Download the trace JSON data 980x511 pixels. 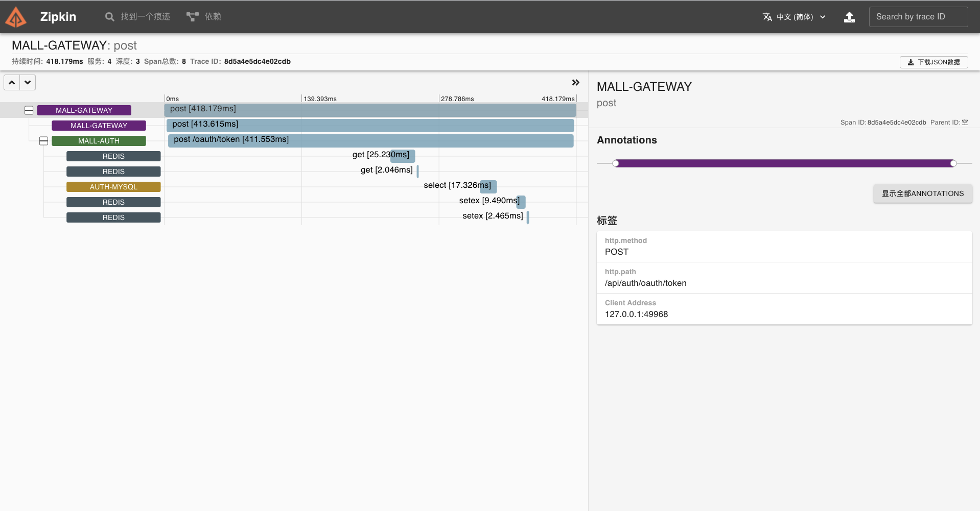coord(934,62)
